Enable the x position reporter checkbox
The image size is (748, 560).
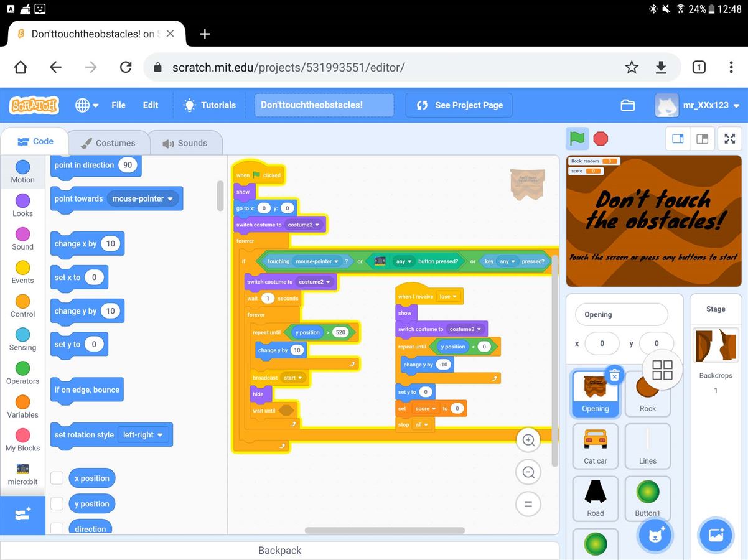tap(57, 478)
